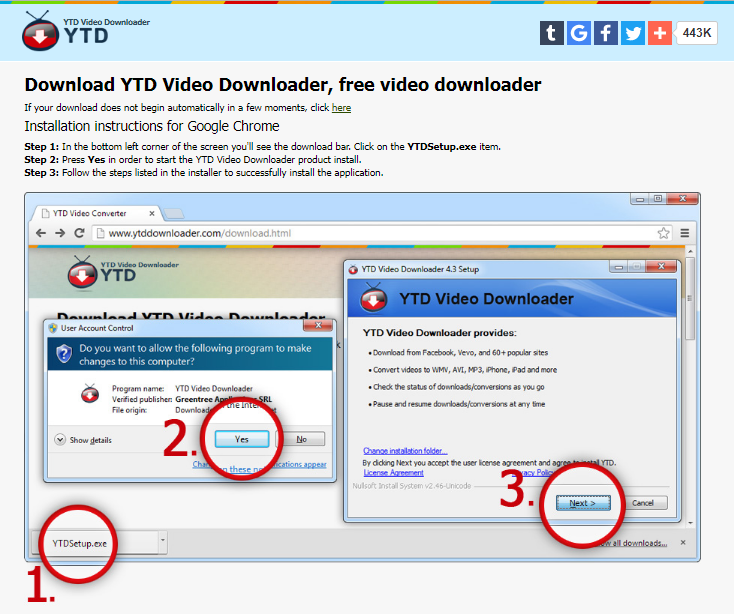Bookmark page with star icon
Screen dimensions: 734x614
(663, 233)
